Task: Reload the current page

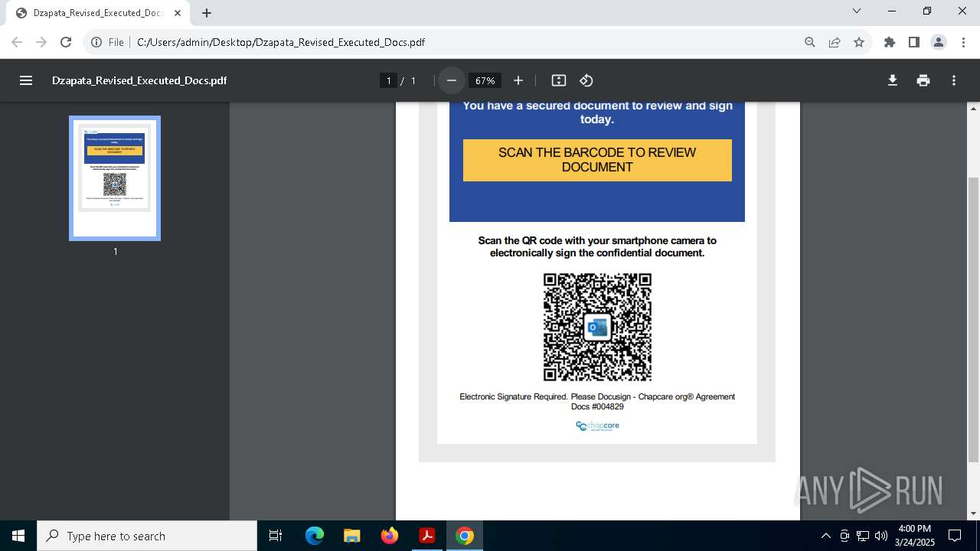Action: [x=66, y=42]
